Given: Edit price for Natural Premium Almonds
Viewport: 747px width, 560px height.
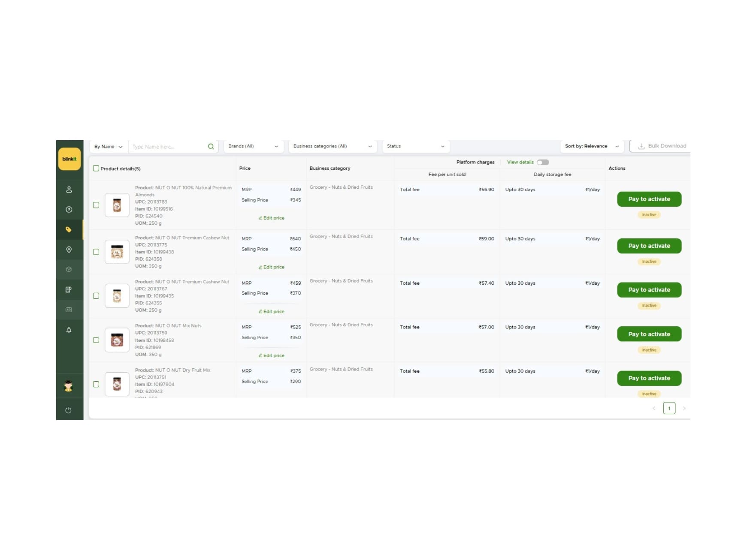Looking at the screenshot, I should 271,218.
